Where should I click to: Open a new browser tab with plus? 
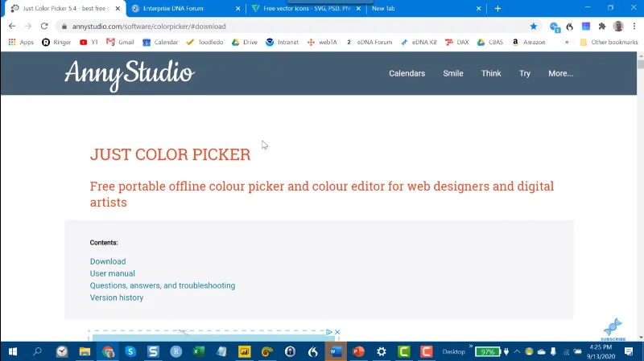coord(497,8)
